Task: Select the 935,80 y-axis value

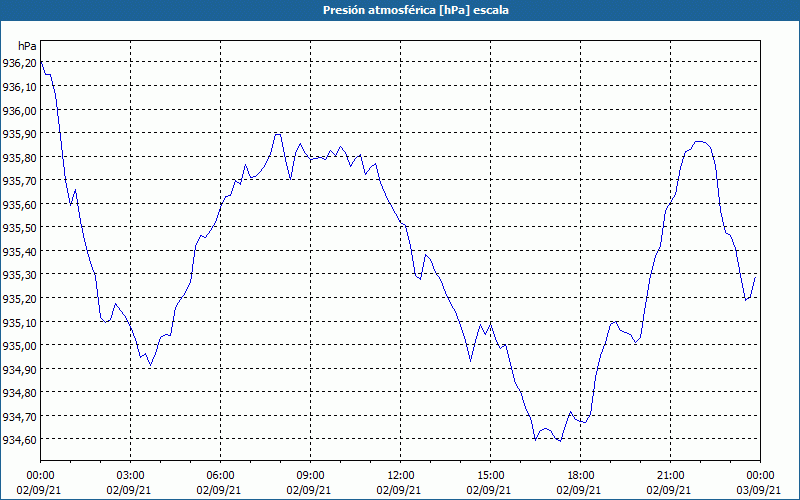Action: click(19, 158)
